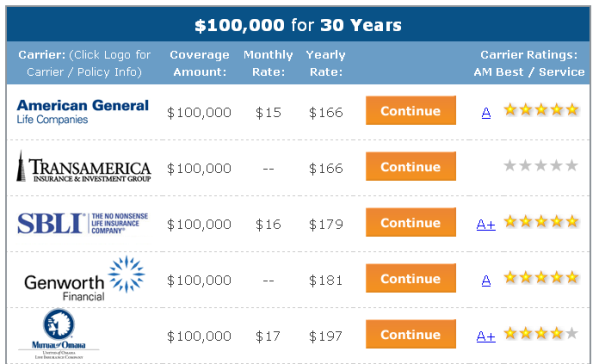The image size is (600, 364).
Task: Click Transamerica's gray star rating
Action: 541,166
